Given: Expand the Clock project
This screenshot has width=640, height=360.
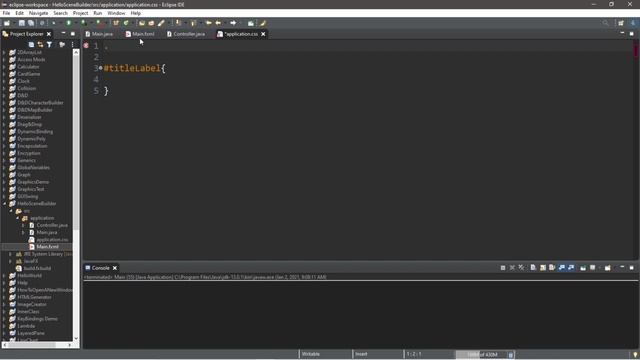Looking at the screenshot, I should tap(4, 81).
